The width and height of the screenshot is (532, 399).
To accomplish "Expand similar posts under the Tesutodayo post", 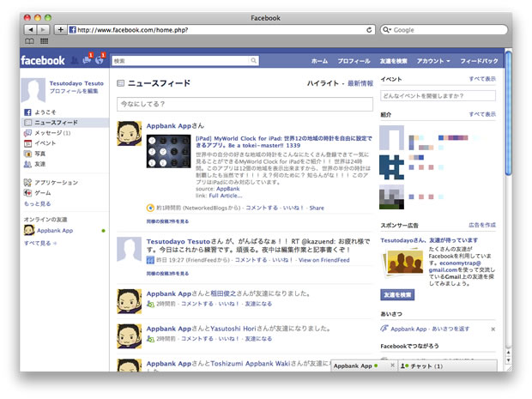I will pyautogui.click(x=167, y=274).
